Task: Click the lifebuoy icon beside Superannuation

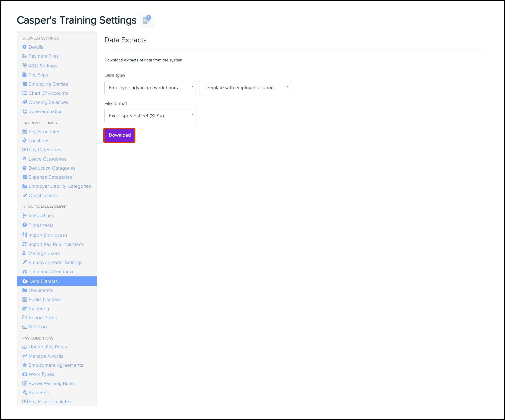Action: [x=24, y=111]
